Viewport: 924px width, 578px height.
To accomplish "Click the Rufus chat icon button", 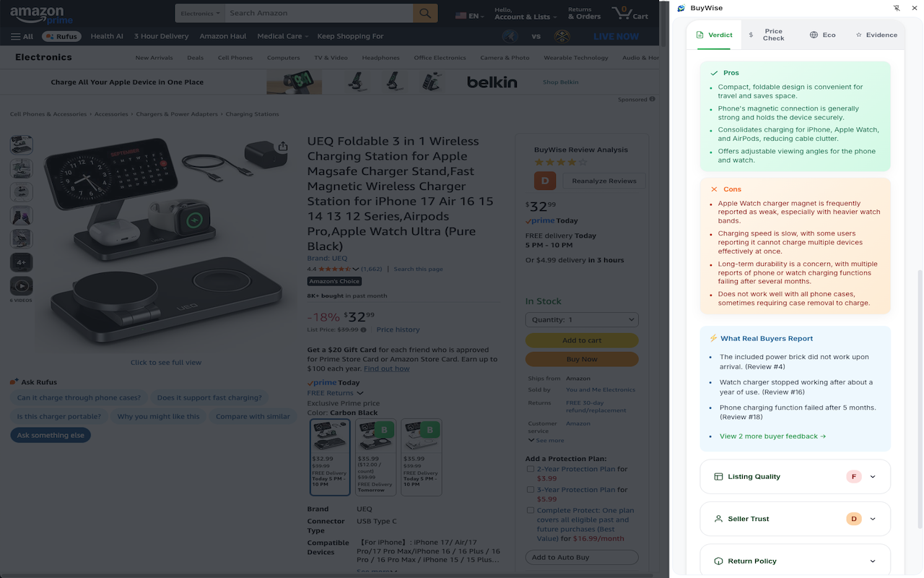I will (61, 36).
